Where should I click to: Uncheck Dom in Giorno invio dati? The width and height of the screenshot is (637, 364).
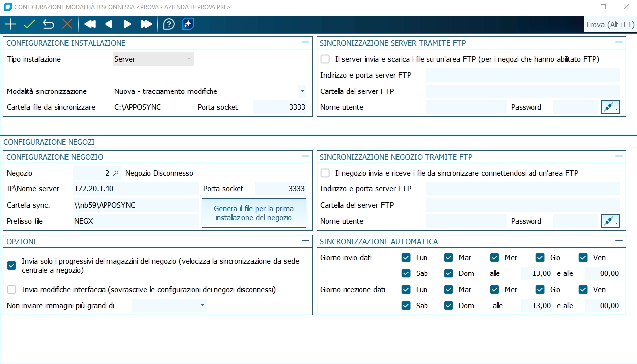[x=449, y=273]
